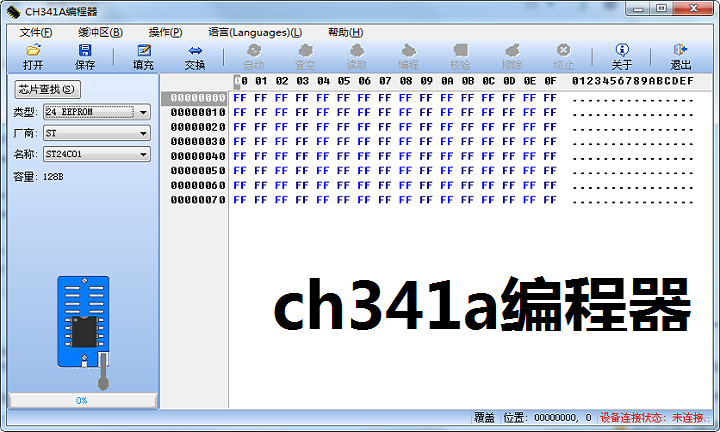Select address row 00000040
720x432 pixels.
[198, 157]
